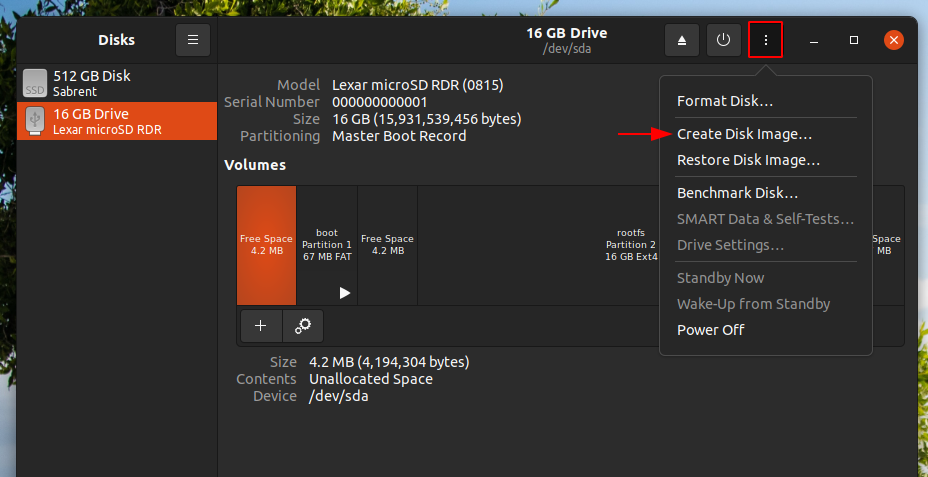Close the Disks window
The width and height of the screenshot is (928, 477).
894,40
